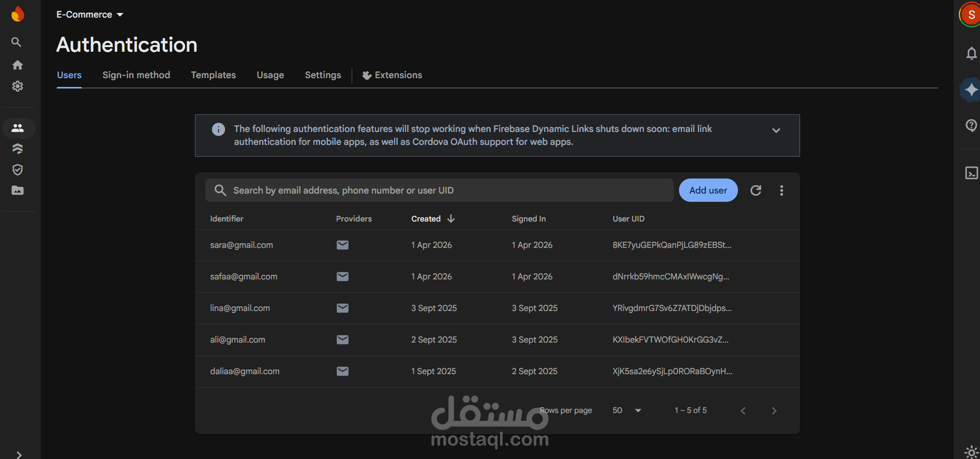Select the Authentication users sidebar icon
Viewport: 980px width, 459px height.
18,128
